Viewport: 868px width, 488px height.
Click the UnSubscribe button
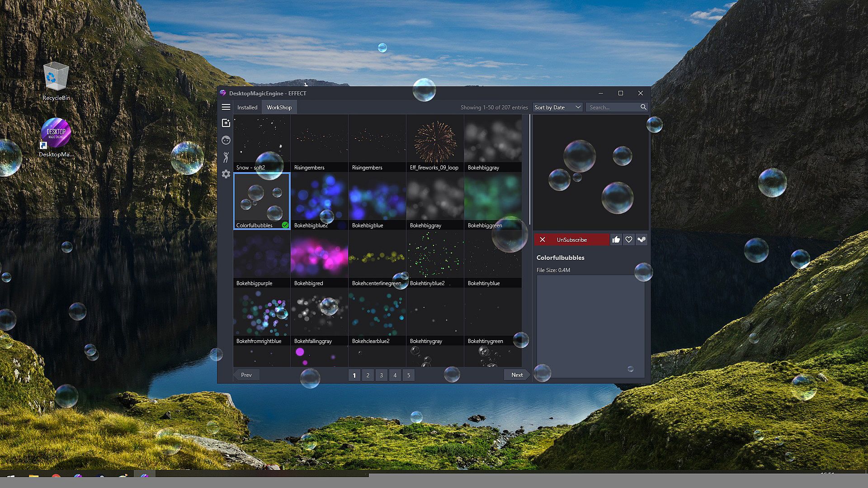pos(571,239)
